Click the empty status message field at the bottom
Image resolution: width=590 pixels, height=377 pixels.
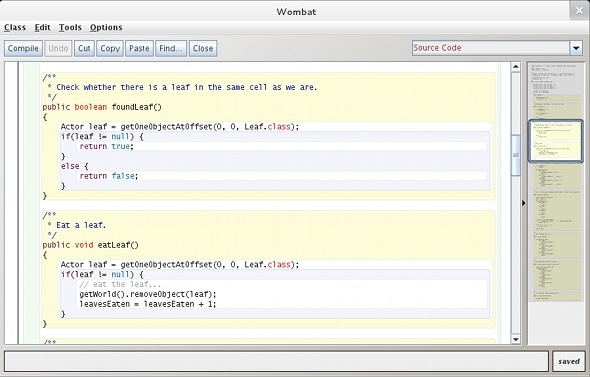(x=276, y=361)
